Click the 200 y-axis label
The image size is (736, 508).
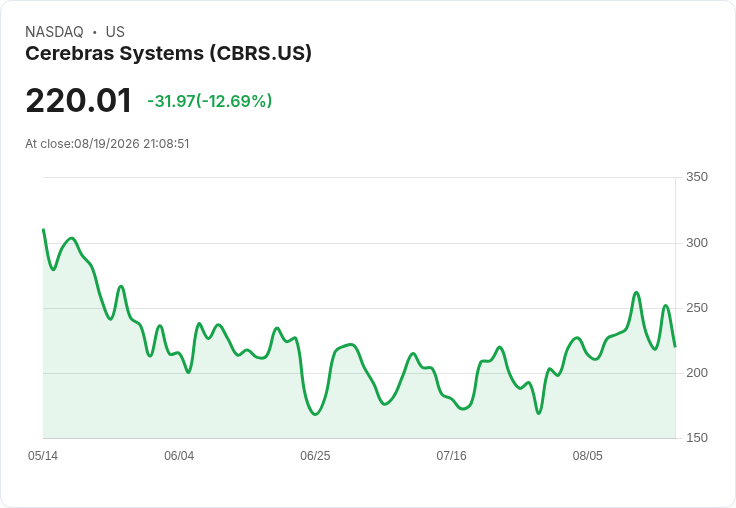(697, 373)
